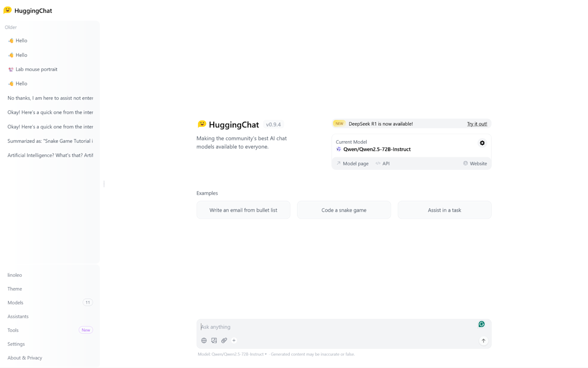Click Try it out for DeepSeek R1
588x368 pixels.
pos(477,124)
